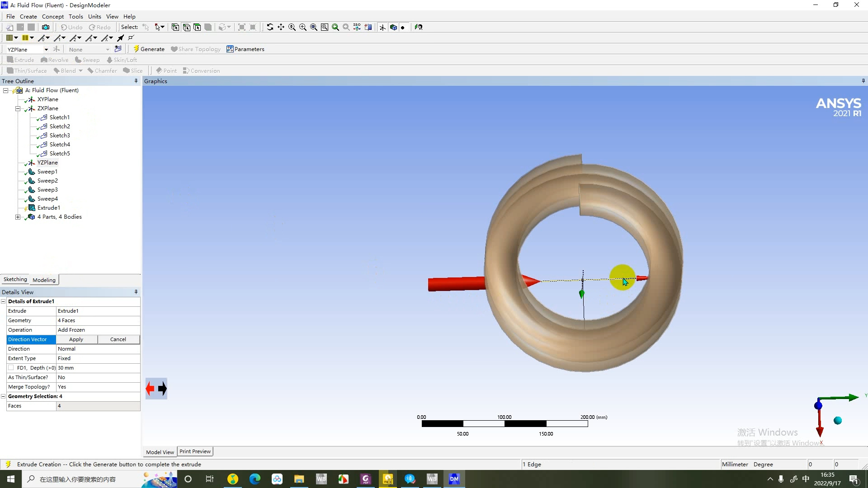Screen dimensions: 868x488
Task: Click the ISO isometric view icon
Action: click(x=357, y=27)
